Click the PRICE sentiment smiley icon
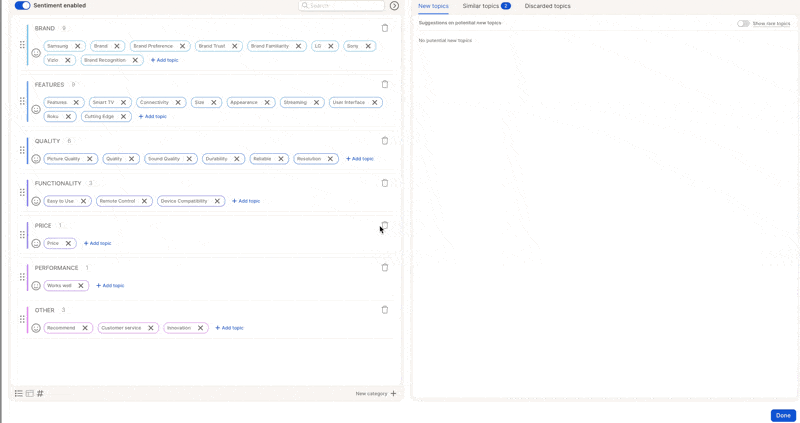The height and width of the screenshot is (423, 800). 36,243
